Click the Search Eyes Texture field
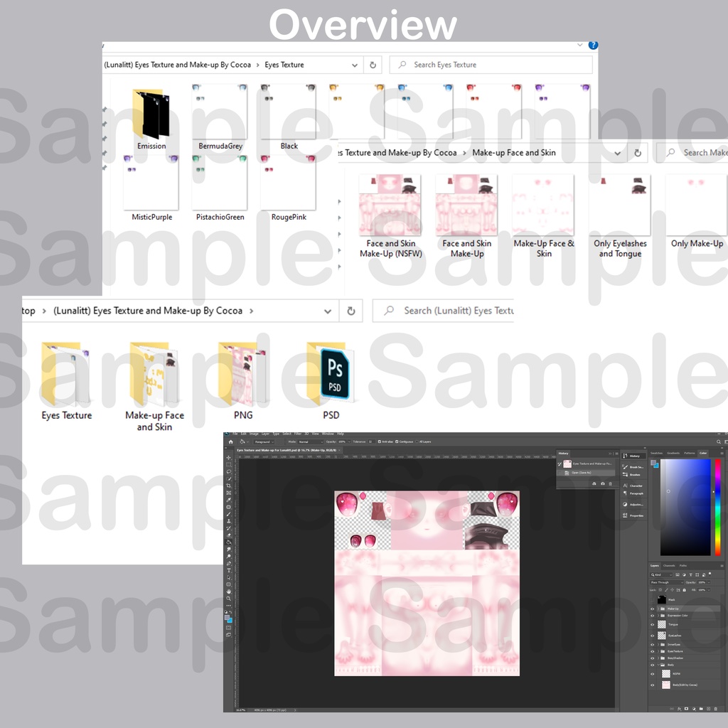728x728 pixels. [x=491, y=65]
